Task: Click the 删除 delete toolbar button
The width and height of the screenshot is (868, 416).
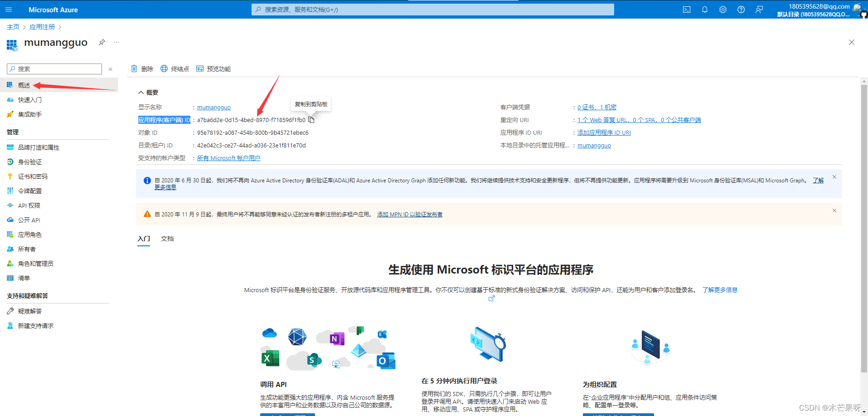Action: (x=142, y=69)
